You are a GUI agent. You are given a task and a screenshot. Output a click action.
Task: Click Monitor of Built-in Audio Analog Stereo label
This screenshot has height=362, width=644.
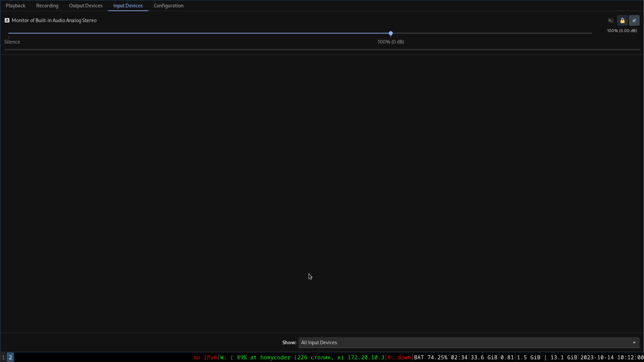coord(54,20)
